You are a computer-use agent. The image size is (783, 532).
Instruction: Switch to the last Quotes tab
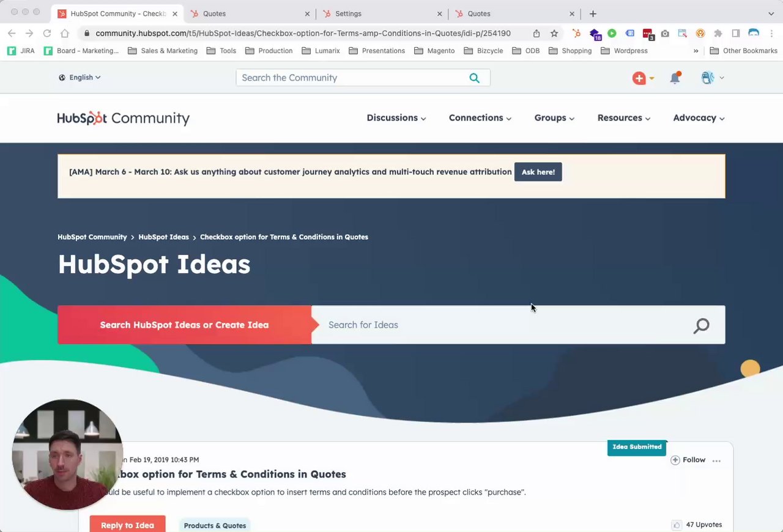pos(514,13)
